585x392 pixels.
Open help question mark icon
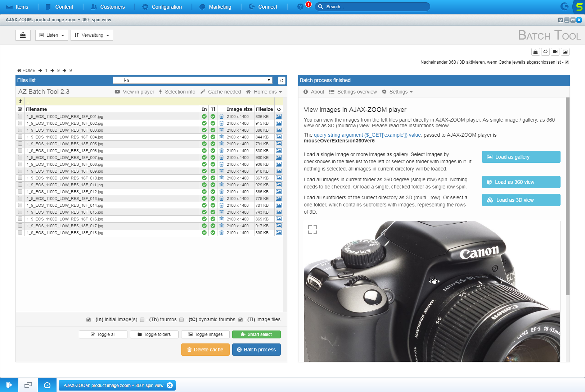click(300, 7)
